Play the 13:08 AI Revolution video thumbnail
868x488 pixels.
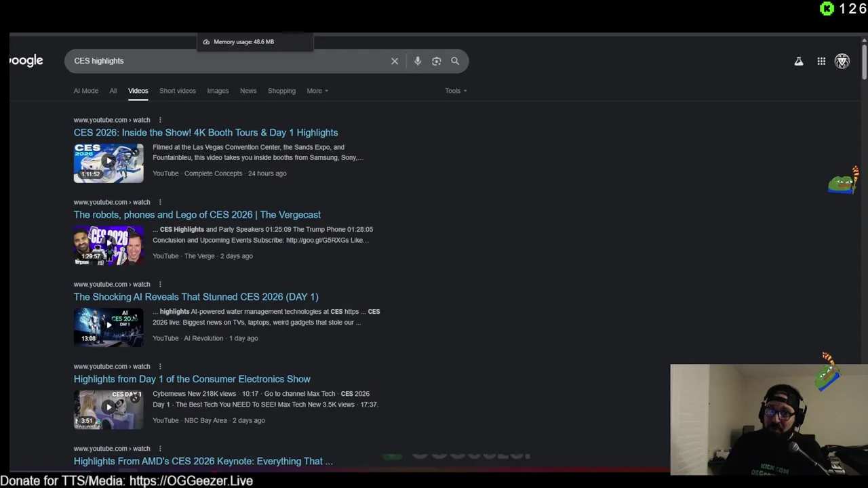click(x=108, y=327)
